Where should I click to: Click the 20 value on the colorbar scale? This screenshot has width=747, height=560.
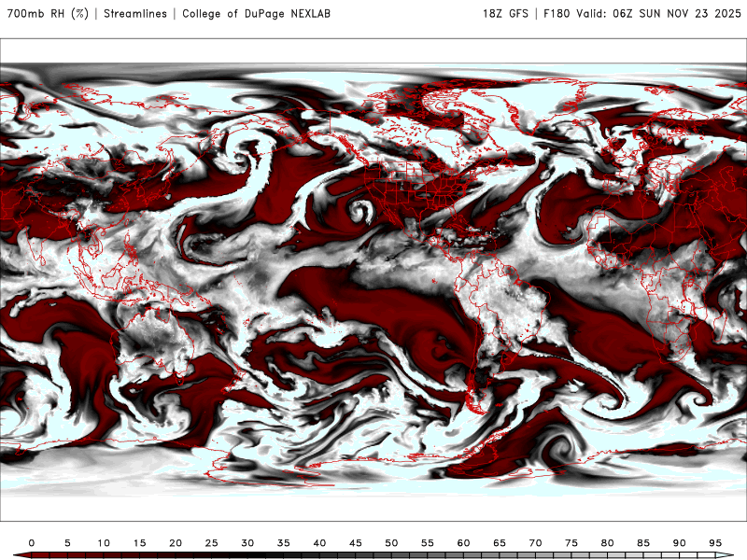[176, 543]
